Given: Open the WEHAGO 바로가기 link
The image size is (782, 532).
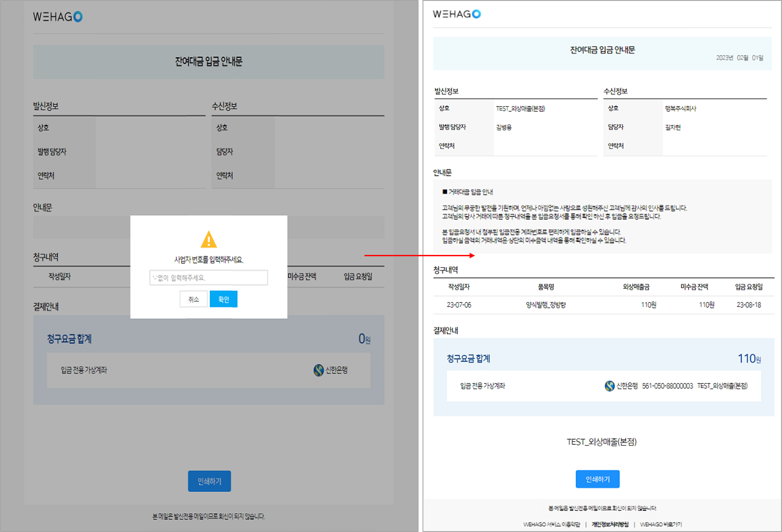Looking at the screenshot, I should click(661, 524).
